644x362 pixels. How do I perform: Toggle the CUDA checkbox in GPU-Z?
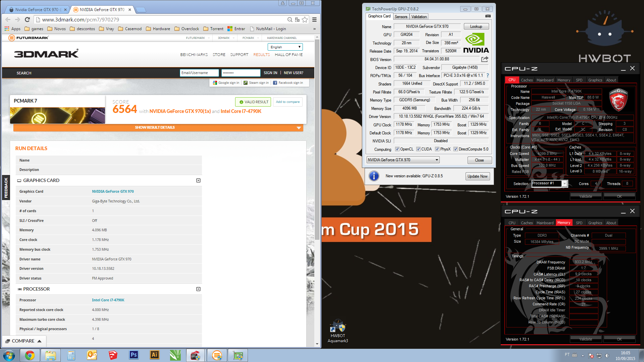click(418, 149)
